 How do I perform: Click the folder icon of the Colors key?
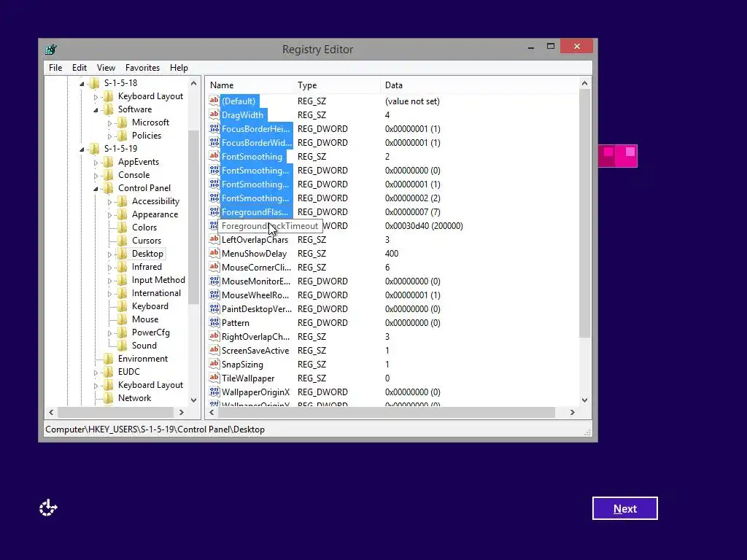[x=123, y=227]
